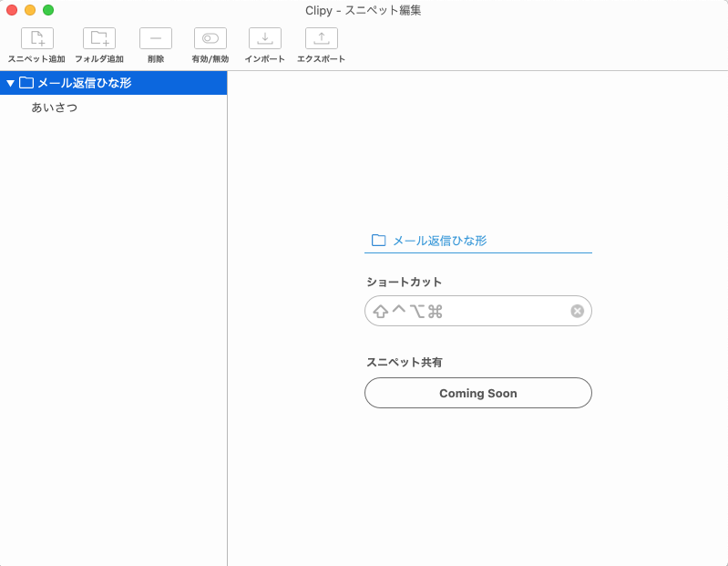Click the スニペット追加 (add snippet) icon
Viewport: 728px width, 566px height.
click(x=37, y=38)
